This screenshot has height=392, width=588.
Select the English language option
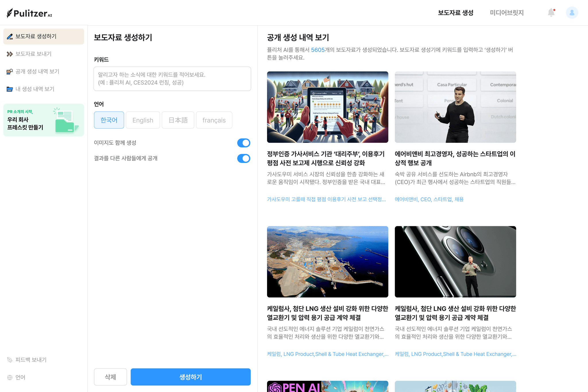(x=143, y=120)
